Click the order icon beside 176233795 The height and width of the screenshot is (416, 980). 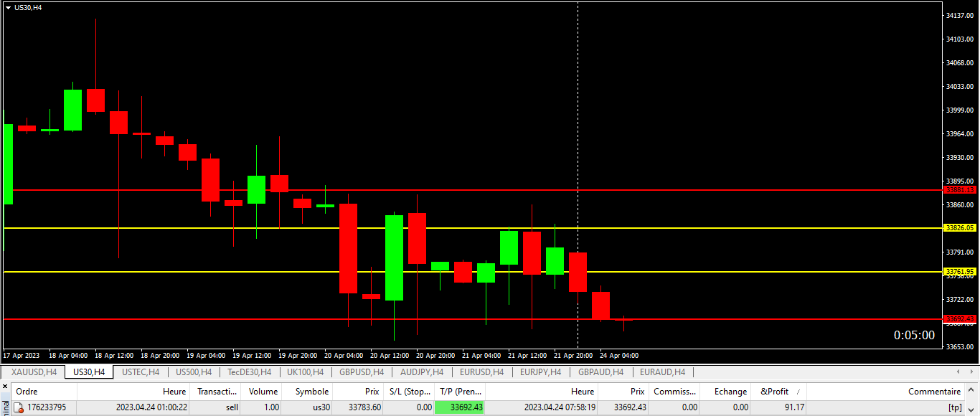pyautogui.click(x=19, y=407)
